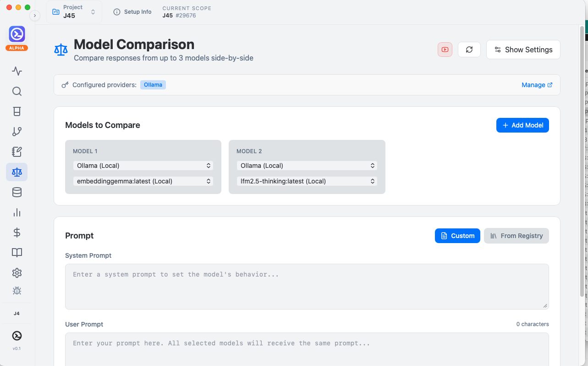This screenshot has width=588, height=366.
Task: Switch prompt source to From Registry
Action: 516,236
